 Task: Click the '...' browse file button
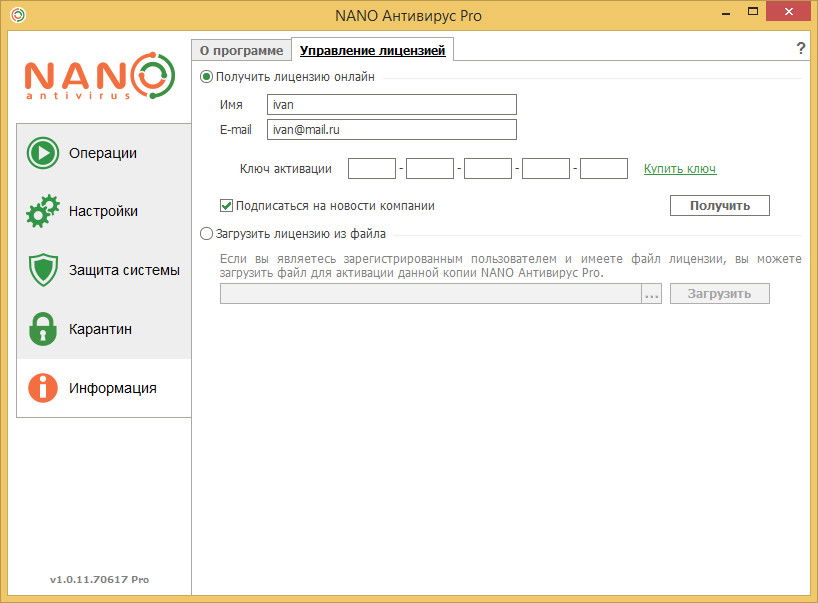coord(652,294)
